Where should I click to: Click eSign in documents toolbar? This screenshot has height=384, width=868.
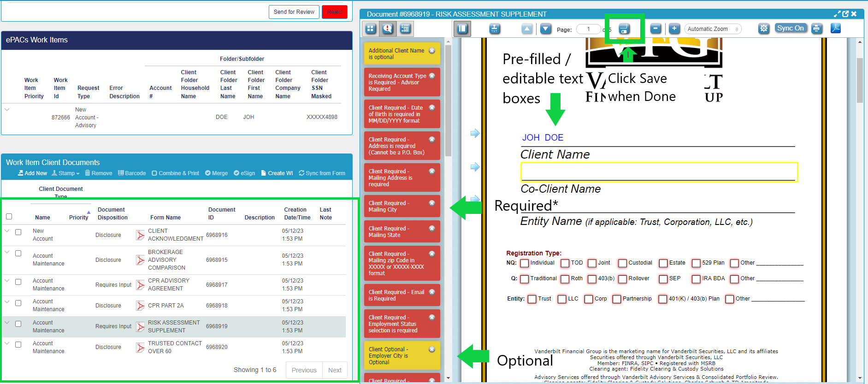[x=244, y=173]
